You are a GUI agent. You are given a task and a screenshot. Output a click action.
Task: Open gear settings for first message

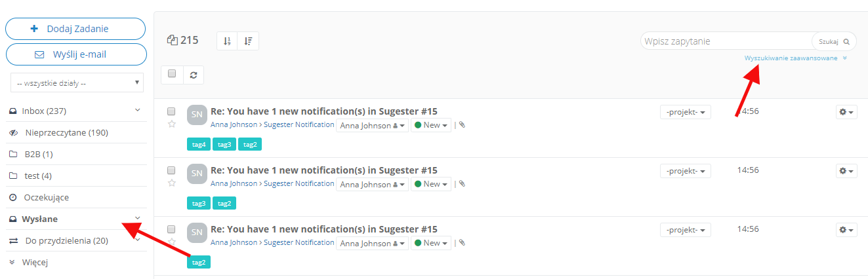point(847,113)
